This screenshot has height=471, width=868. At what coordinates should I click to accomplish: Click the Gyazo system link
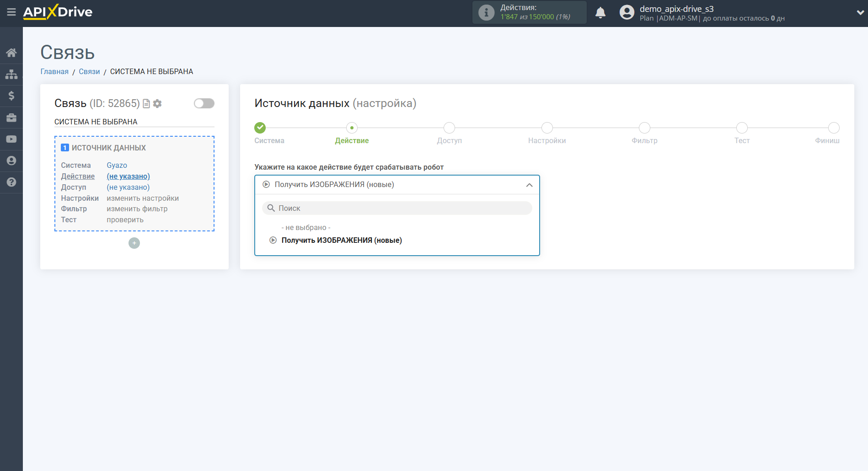[117, 166]
